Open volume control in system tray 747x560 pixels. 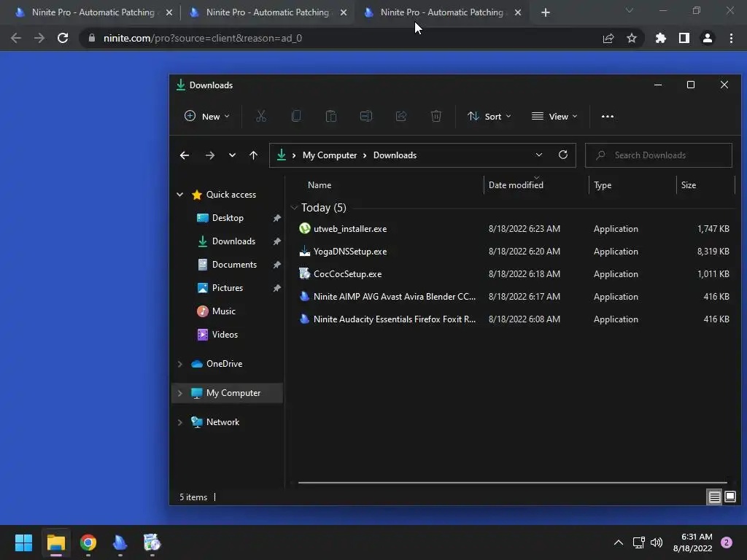click(657, 542)
